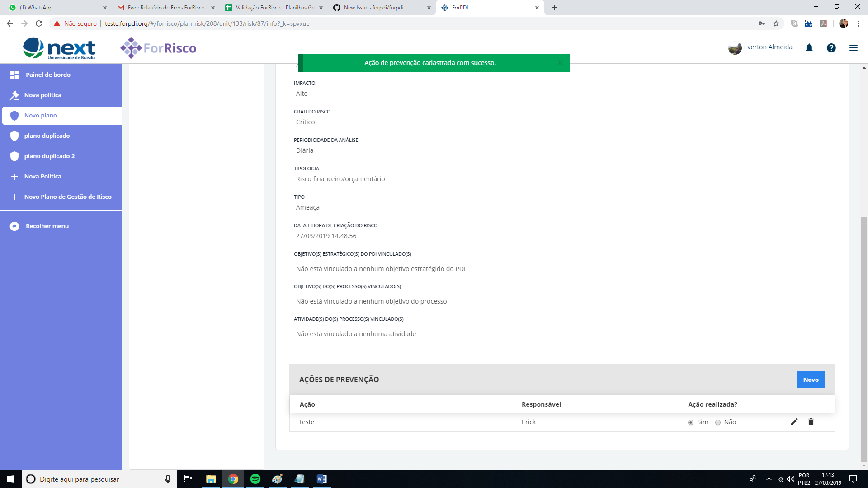Open the Painel de bordo menu item
Screen dimensions: 868x488
48,75
